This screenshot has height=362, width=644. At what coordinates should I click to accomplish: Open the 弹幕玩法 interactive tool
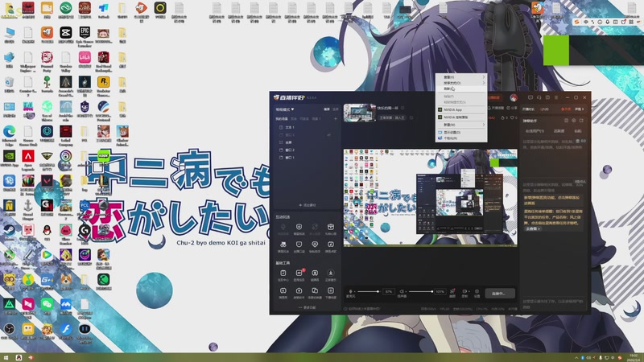[283, 246]
